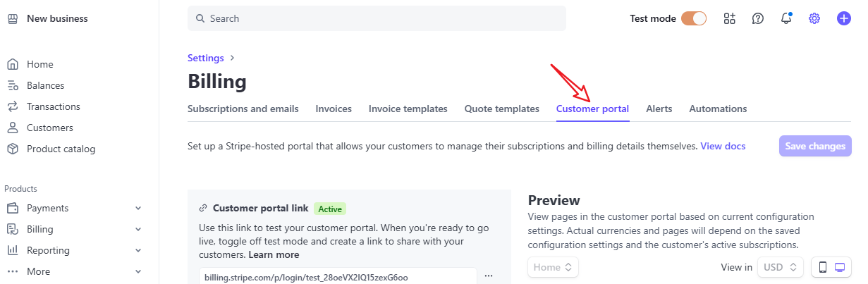The height and width of the screenshot is (284, 868).
Task: Select mobile preview device icon
Action: coord(822,267)
